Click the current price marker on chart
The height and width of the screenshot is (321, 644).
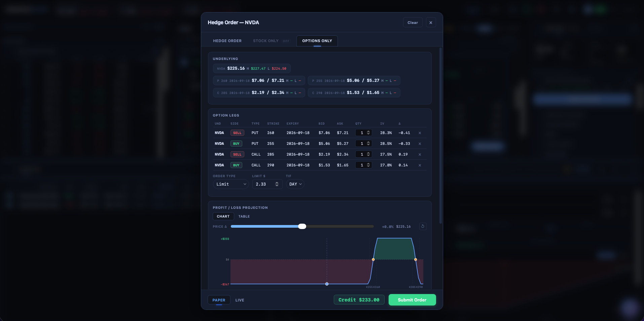[327, 284]
